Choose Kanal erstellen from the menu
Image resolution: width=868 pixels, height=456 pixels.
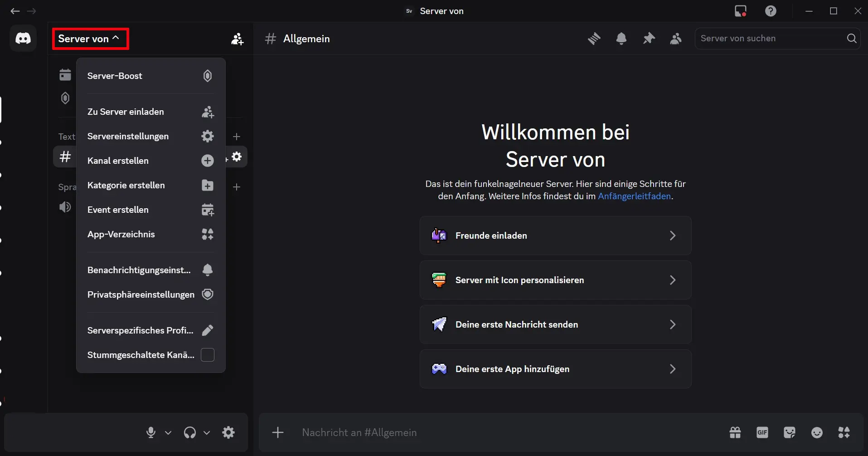click(118, 161)
